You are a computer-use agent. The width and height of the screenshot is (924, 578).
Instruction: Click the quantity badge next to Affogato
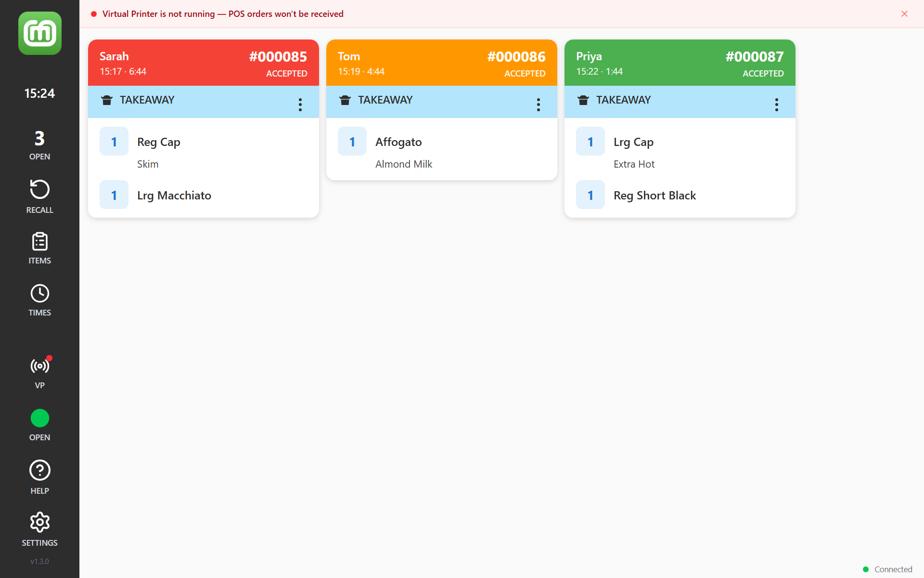(x=352, y=142)
